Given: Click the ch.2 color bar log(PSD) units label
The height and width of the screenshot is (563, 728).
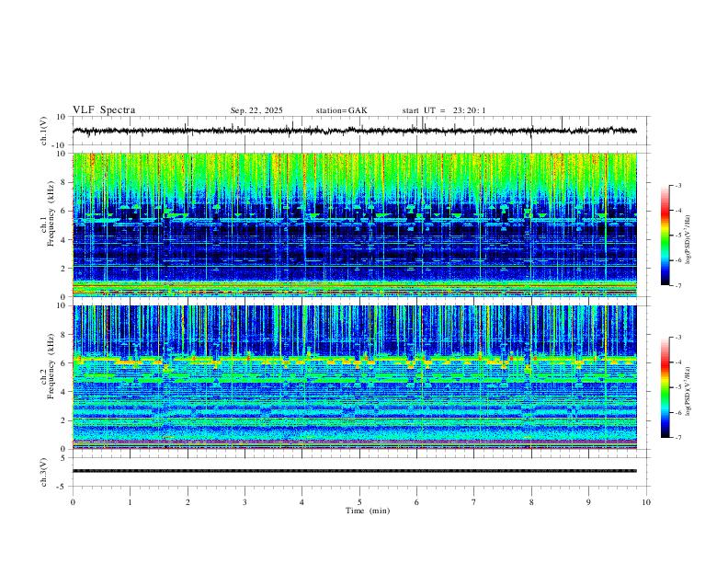Looking at the screenshot, I should pyautogui.click(x=688, y=390).
